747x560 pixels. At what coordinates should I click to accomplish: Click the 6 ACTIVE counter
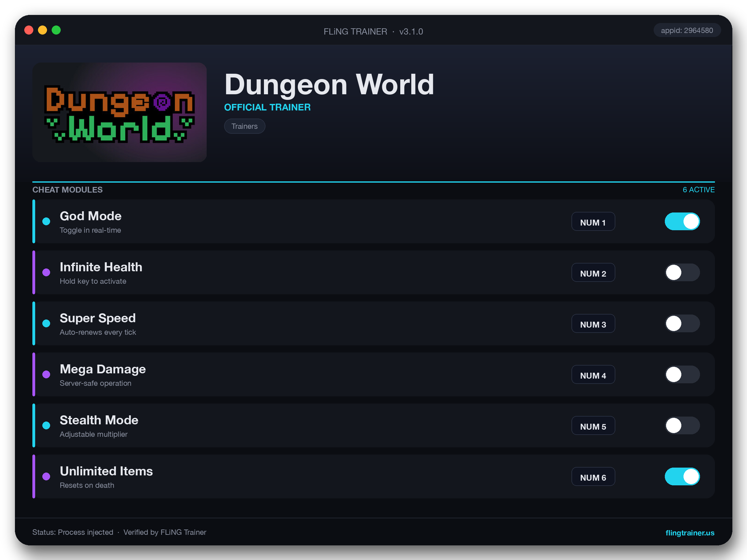698,190
